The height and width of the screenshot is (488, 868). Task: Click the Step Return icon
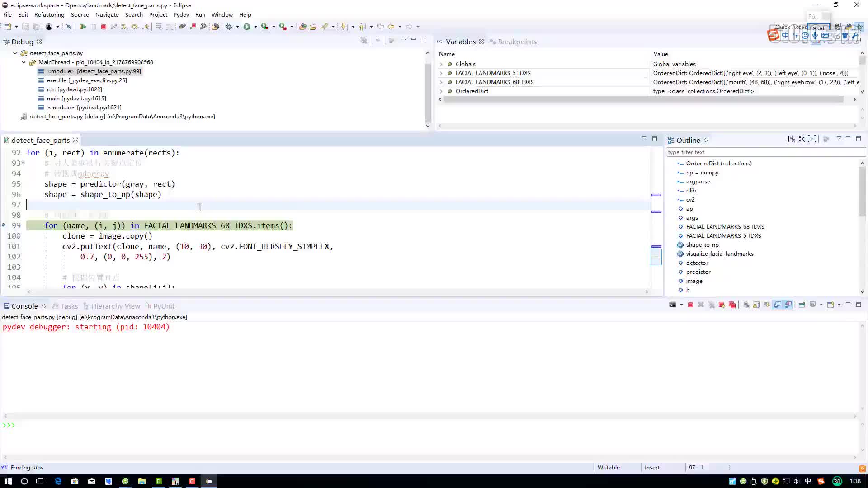point(146,27)
